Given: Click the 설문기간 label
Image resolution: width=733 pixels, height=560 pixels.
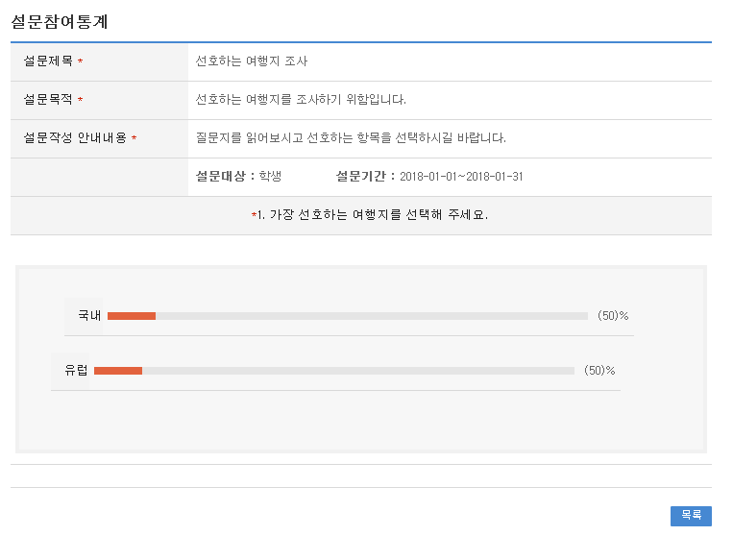Looking at the screenshot, I should click(362, 177).
